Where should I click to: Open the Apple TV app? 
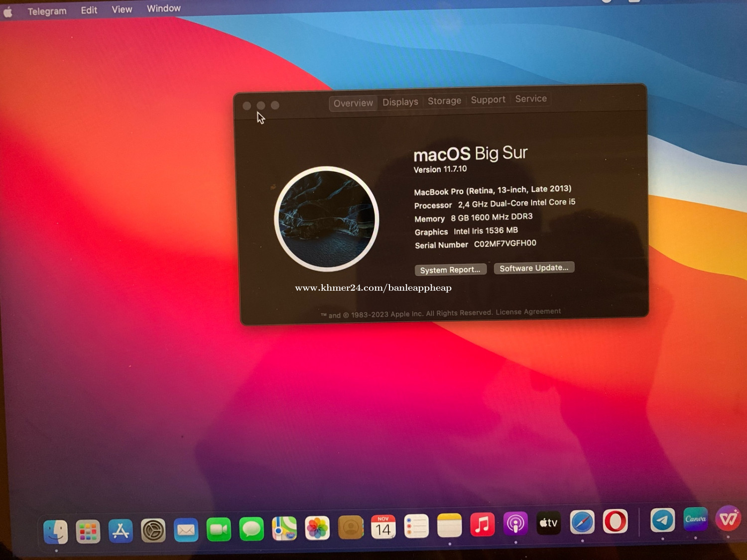pyautogui.click(x=548, y=523)
